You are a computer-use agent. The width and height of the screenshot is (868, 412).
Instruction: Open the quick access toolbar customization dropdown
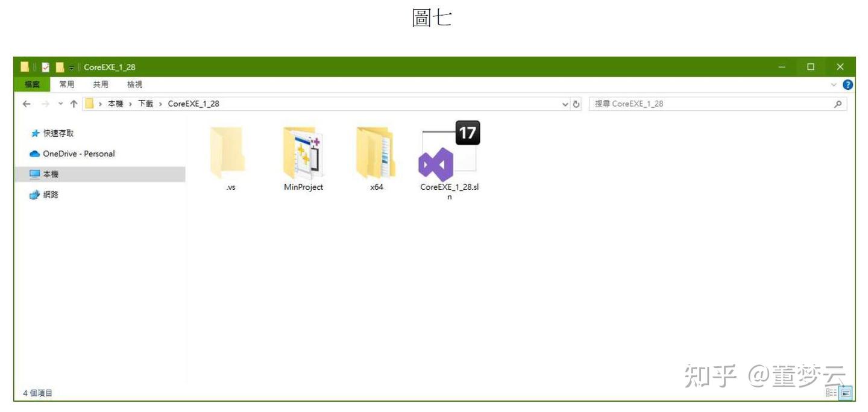tap(71, 67)
